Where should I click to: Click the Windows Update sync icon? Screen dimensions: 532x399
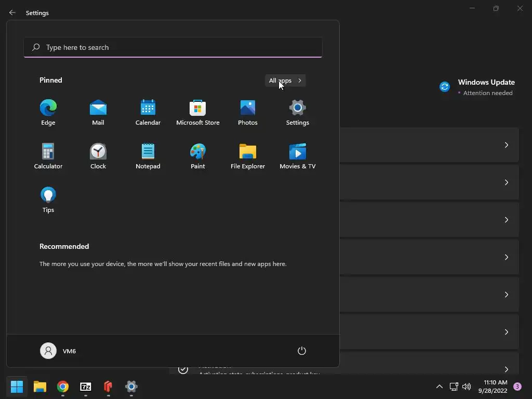[445, 87]
